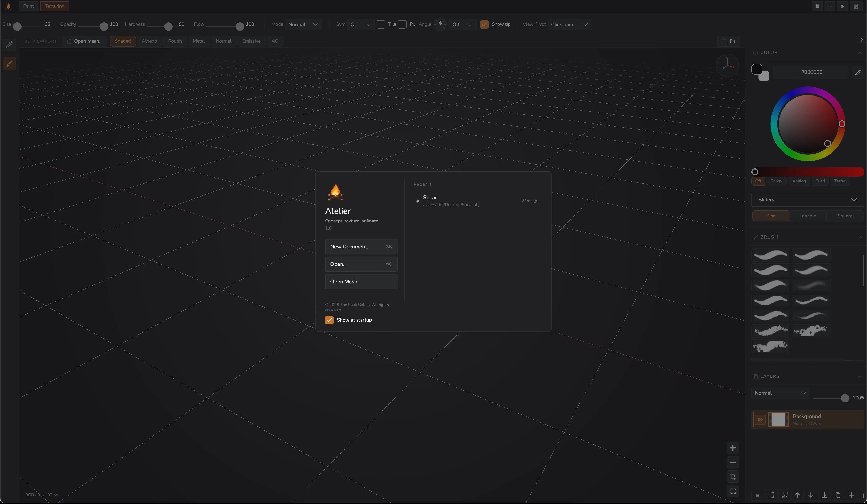Move layer down with the down arrow
The height and width of the screenshot is (504, 867).
(x=811, y=495)
